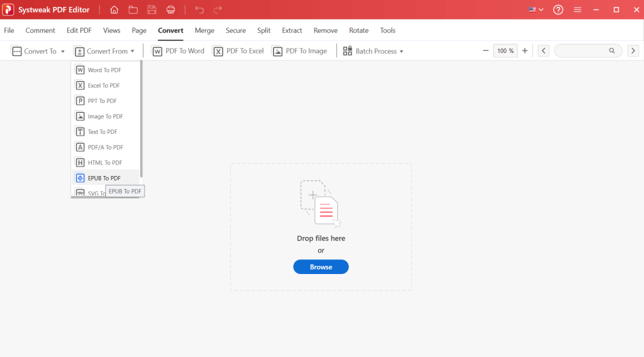Open the Extract tab
644x357 pixels.
[292, 30]
